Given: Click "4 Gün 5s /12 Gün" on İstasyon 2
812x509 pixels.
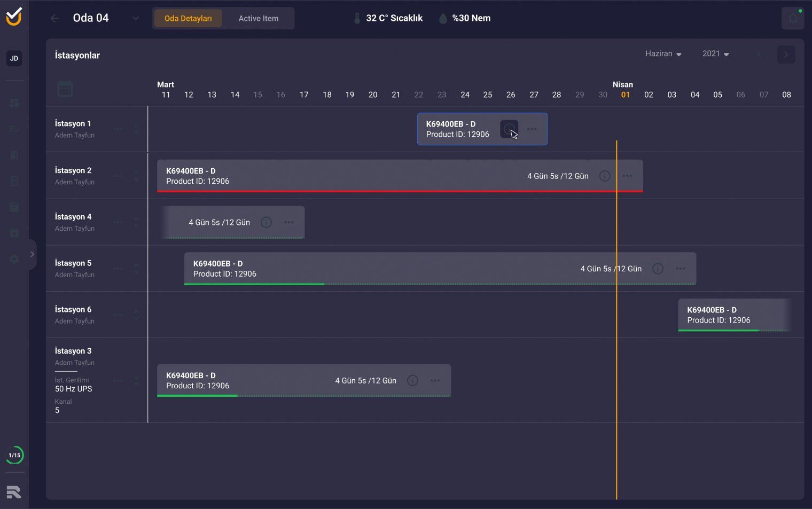Looking at the screenshot, I should [x=558, y=176].
